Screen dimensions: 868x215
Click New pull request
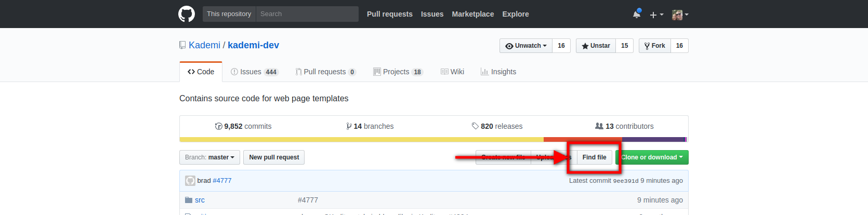click(x=274, y=157)
